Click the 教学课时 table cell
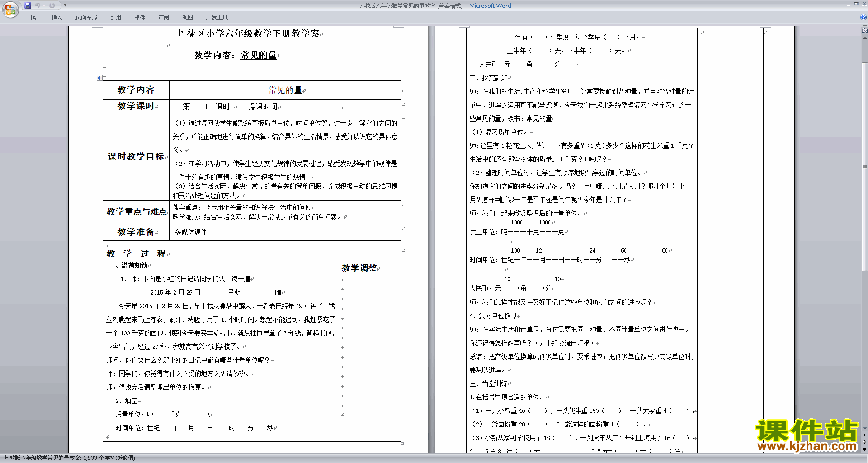 click(x=136, y=106)
